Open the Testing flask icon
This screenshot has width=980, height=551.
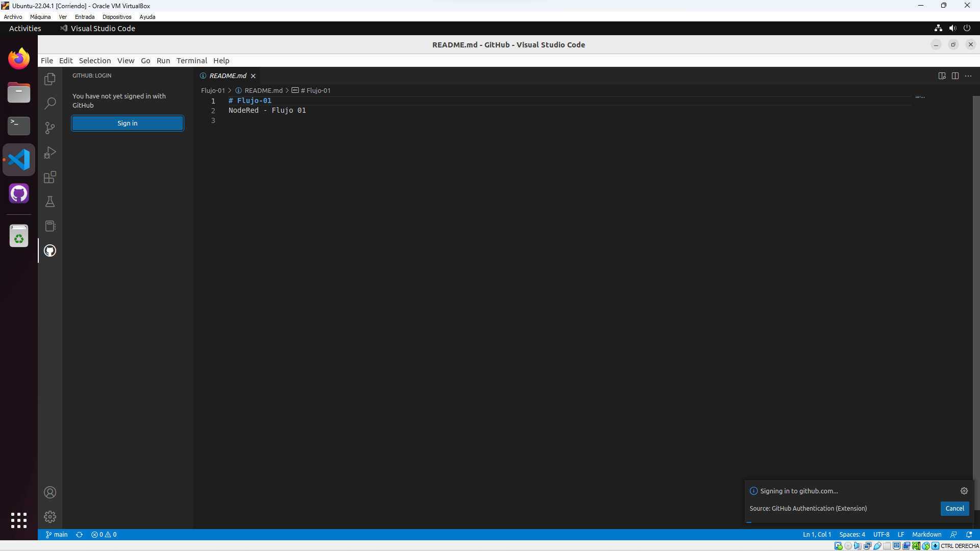point(50,202)
